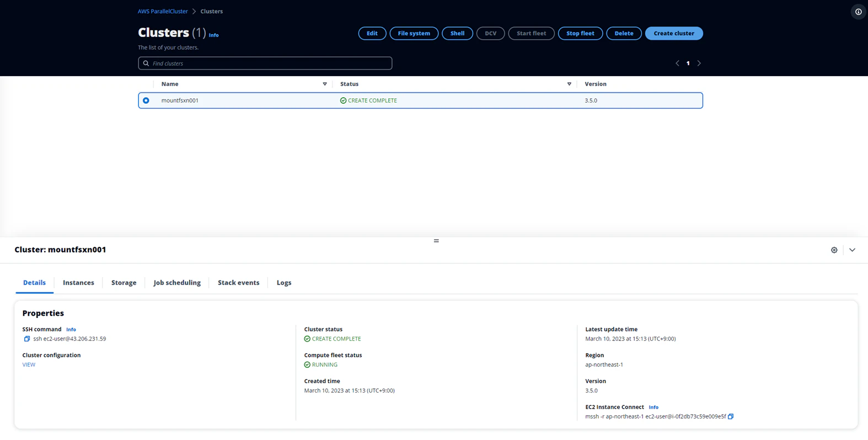The height and width of the screenshot is (440, 868).
Task: Sort clusters by Name column arrow
Action: click(325, 84)
